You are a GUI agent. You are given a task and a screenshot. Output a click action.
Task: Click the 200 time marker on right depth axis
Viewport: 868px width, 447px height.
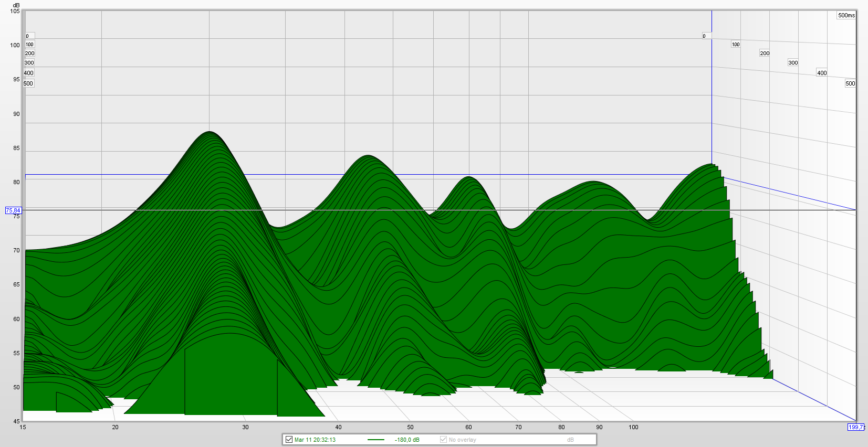[765, 53]
